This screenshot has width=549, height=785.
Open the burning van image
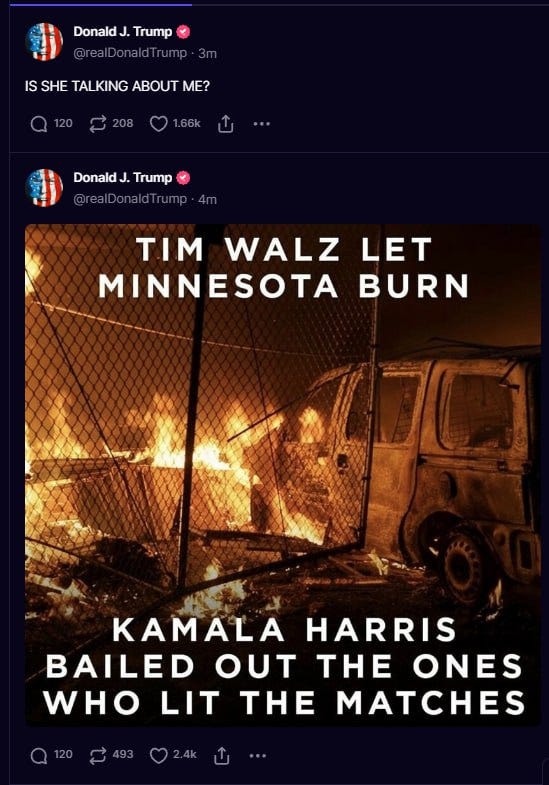pos(283,474)
